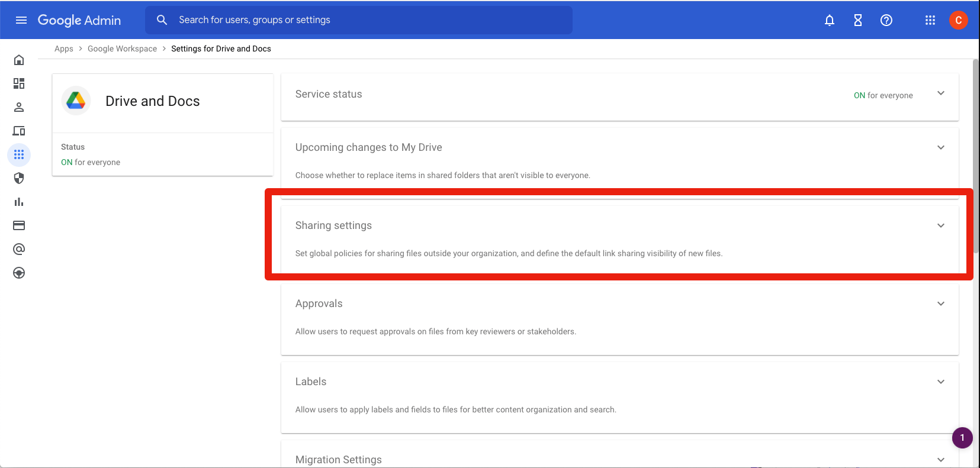Expand Upcoming changes to My Drive
This screenshot has height=468, width=980.
click(x=940, y=147)
